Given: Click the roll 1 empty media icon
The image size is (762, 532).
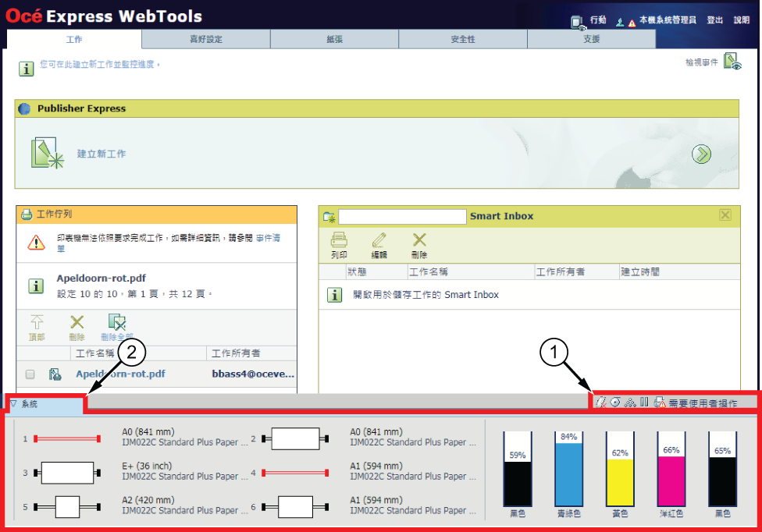Looking at the screenshot, I should pyautogui.click(x=67, y=439).
